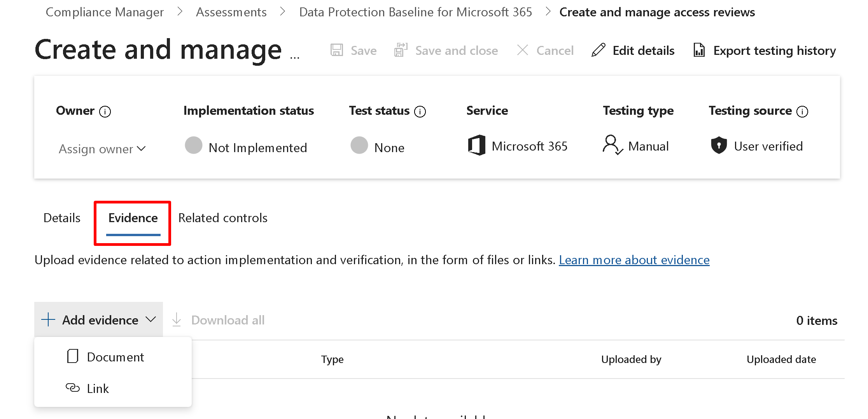Viewport: 868px width, 419px height.
Task: Click the Manual testing person icon
Action: pyautogui.click(x=612, y=145)
